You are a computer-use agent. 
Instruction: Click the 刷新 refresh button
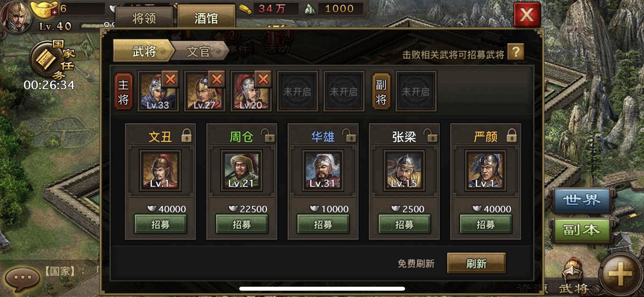[476, 263]
